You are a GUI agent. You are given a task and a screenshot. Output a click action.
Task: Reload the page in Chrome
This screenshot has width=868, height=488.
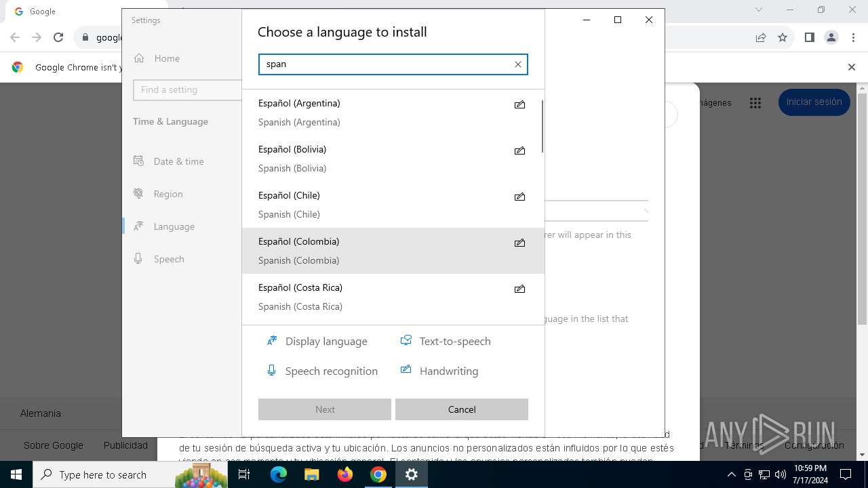[58, 38]
